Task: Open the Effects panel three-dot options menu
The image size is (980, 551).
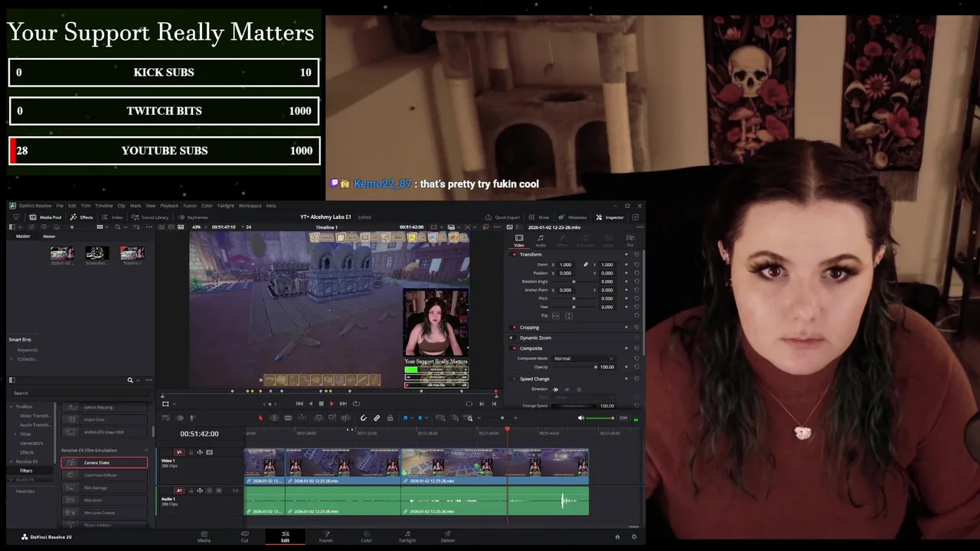Action: (x=149, y=380)
